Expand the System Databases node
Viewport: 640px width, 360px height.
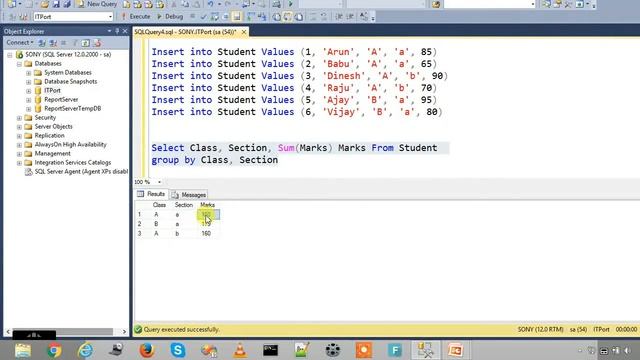(29, 73)
